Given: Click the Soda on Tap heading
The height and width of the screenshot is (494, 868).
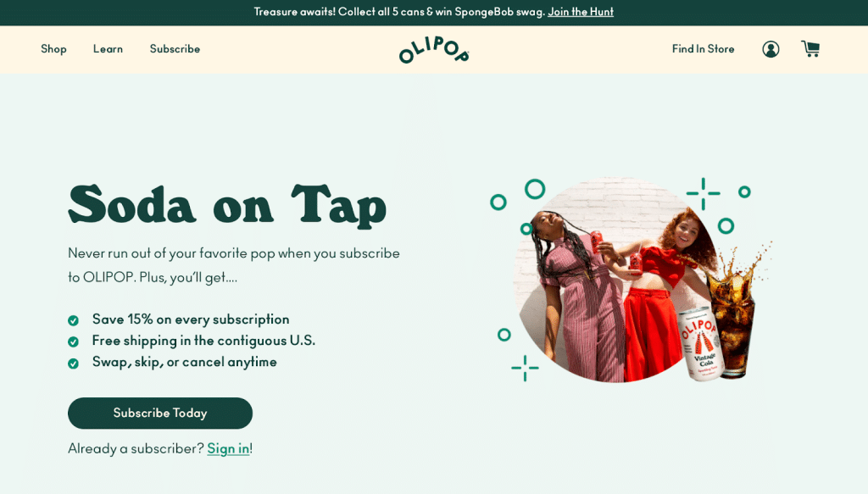Looking at the screenshot, I should click(x=227, y=206).
